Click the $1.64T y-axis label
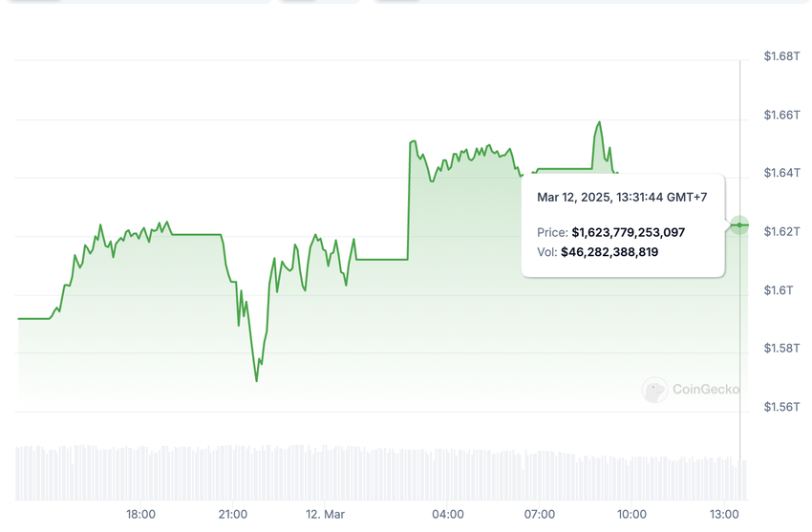 click(x=781, y=173)
